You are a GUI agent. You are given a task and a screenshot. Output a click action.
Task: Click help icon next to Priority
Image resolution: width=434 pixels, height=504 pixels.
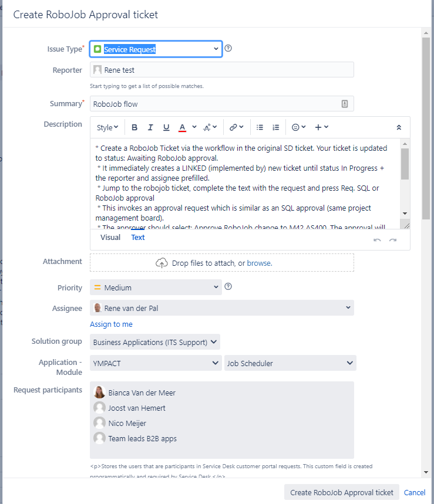(228, 286)
